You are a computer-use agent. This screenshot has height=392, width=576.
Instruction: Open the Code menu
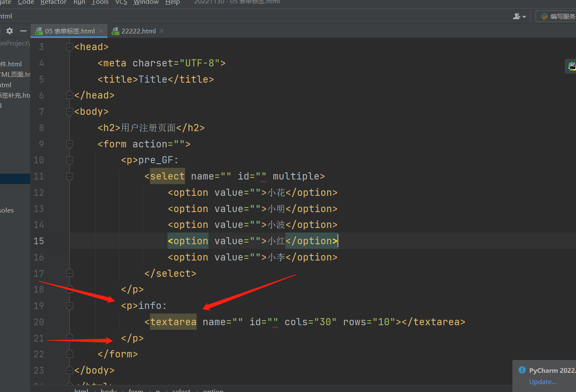[26, 3]
